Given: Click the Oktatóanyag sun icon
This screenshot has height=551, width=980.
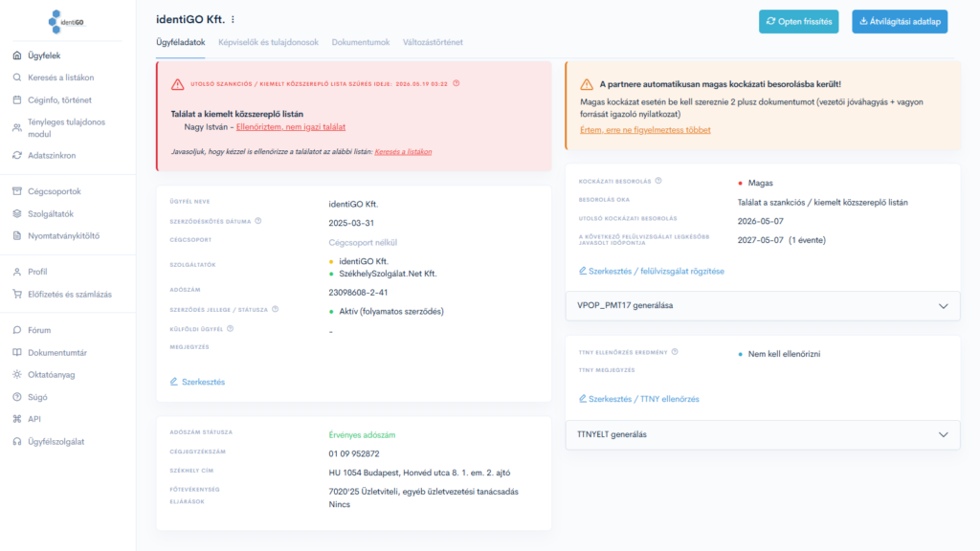Looking at the screenshot, I should 17,375.
